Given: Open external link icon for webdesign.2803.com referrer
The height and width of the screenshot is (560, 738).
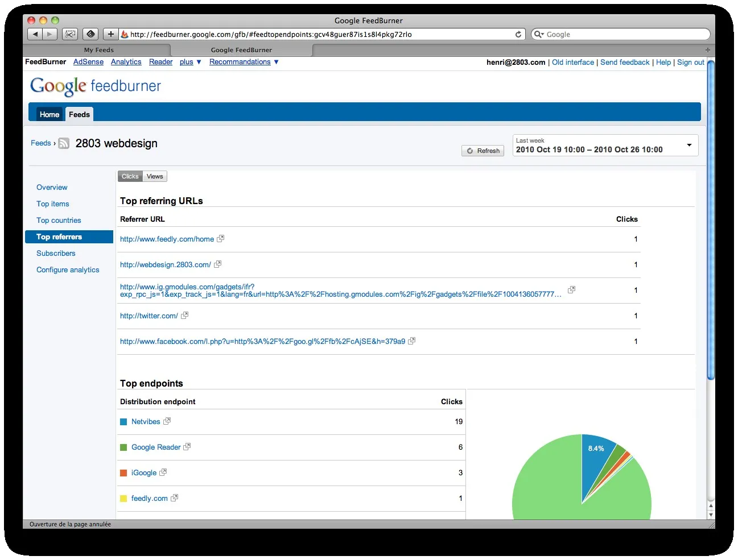Looking at the screenshot, I should [217, 264].
